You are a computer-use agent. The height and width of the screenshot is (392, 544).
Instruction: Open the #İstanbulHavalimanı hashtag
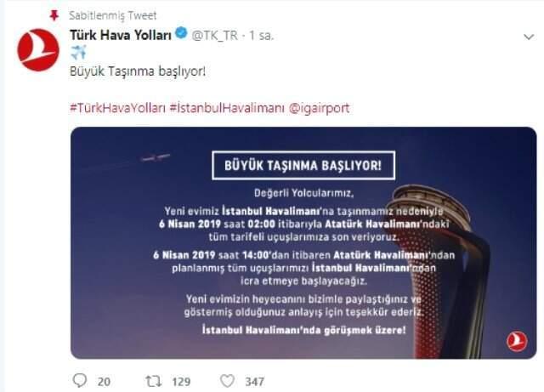(227, 108)
